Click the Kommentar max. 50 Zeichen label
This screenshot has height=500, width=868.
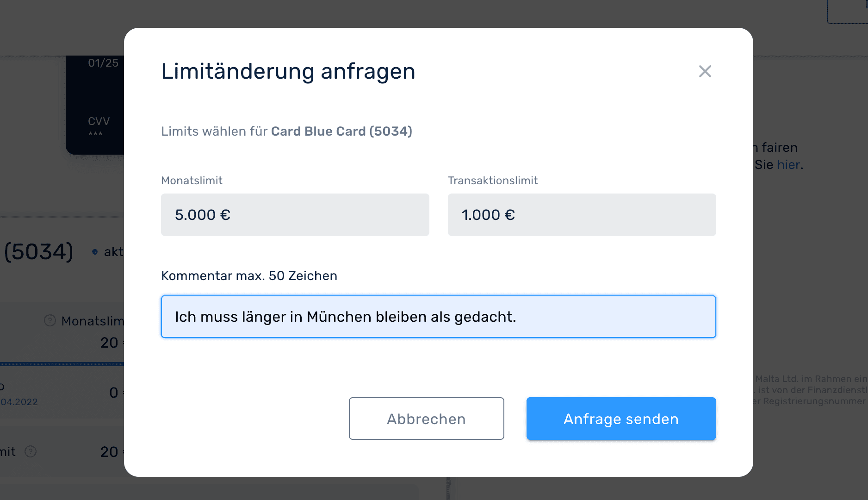248,275
